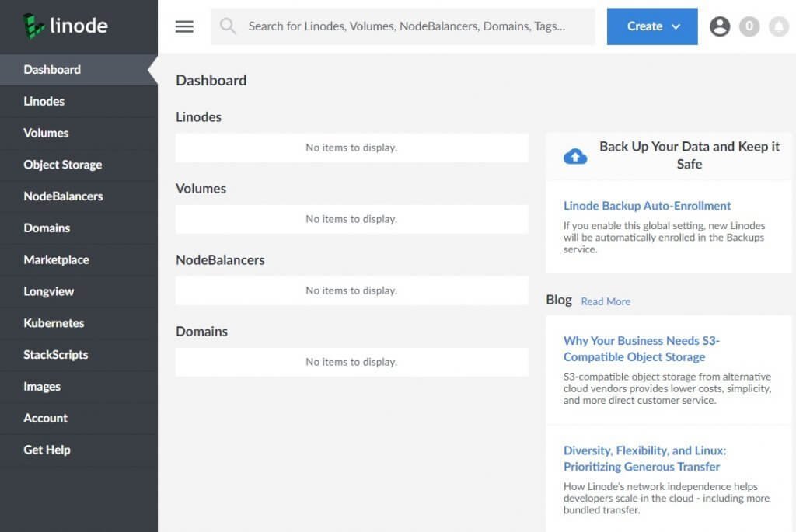The width and height of the screenshot is (796, 532).
Task: Go to the Account page
Action: pos(45,418)
